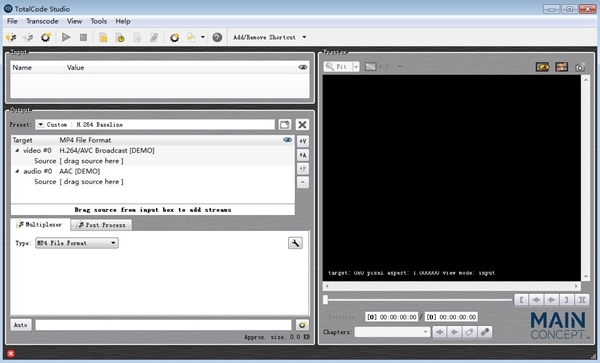The width and height of the screenshot is (600, 363).
Task: Click the preview position slider handle
Action: coord(326,300)
